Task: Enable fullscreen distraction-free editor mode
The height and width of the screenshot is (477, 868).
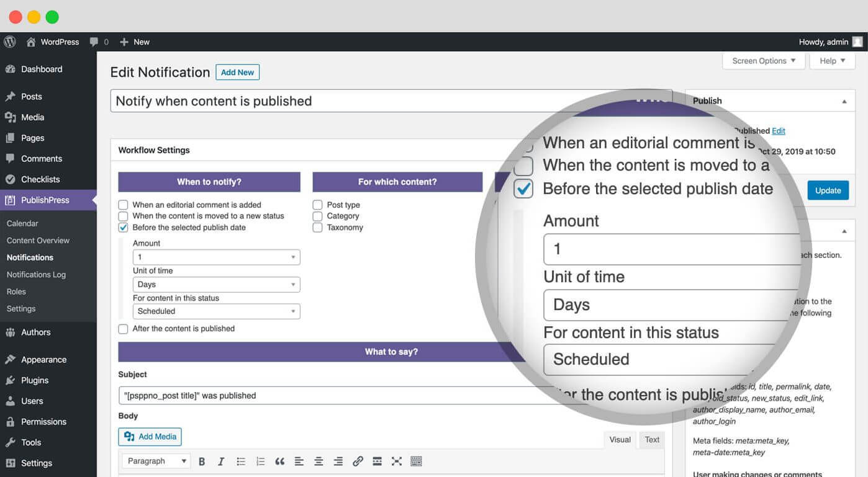Action: click(x=397, y=461)
